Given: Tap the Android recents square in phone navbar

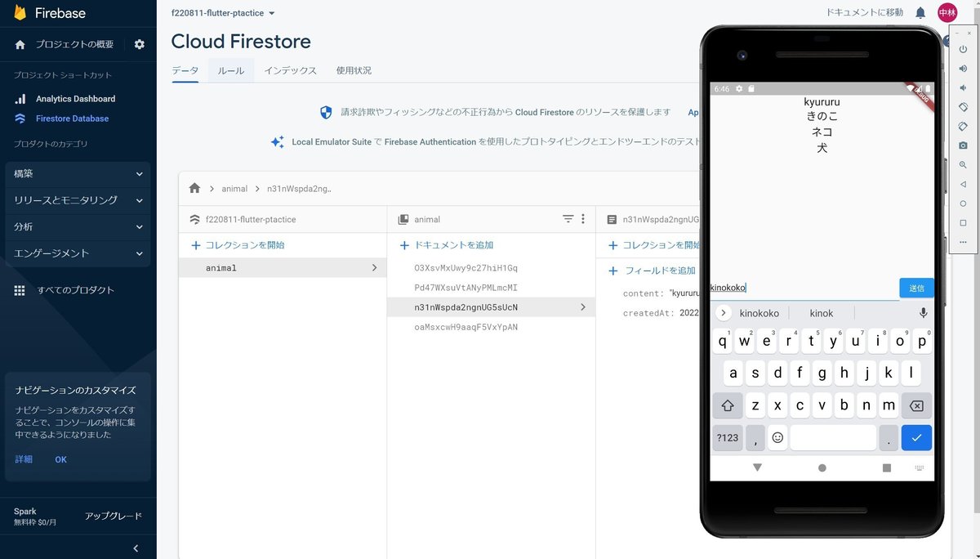Looking at the screenshot, I should [x=887, y=468].
